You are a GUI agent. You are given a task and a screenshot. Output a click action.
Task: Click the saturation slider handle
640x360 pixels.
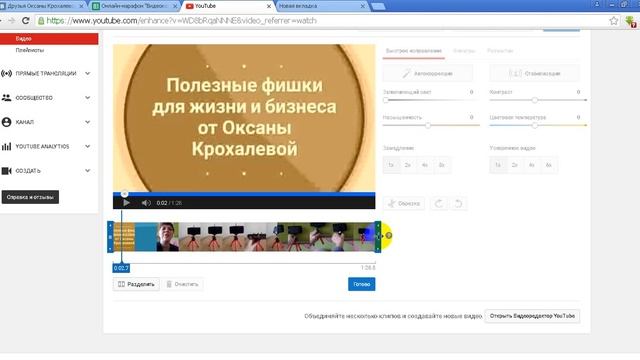point(428,125)
